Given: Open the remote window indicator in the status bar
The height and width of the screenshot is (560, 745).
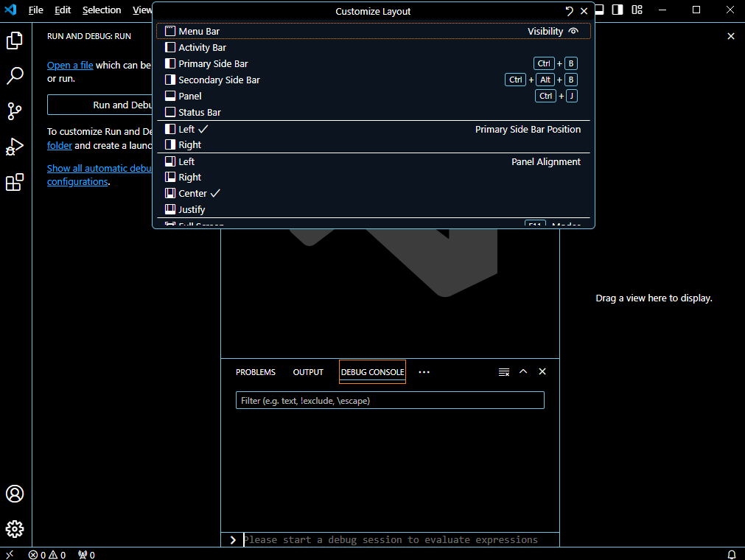Looking at the screenshot, I should (9, 554).
